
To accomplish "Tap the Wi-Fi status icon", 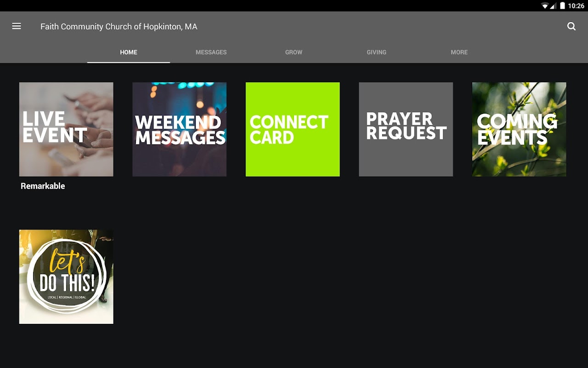I will 545,6.
